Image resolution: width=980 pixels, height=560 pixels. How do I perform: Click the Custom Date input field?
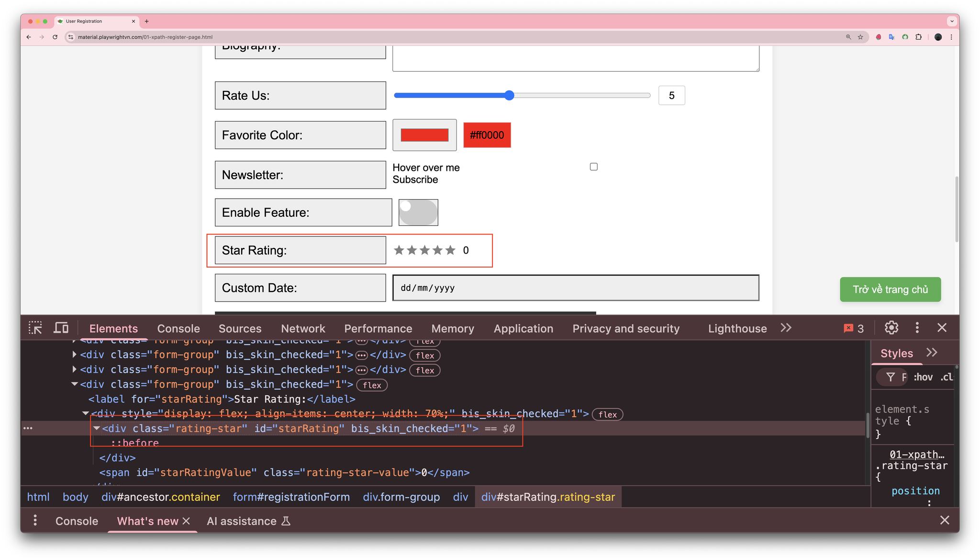pos(576,288)
